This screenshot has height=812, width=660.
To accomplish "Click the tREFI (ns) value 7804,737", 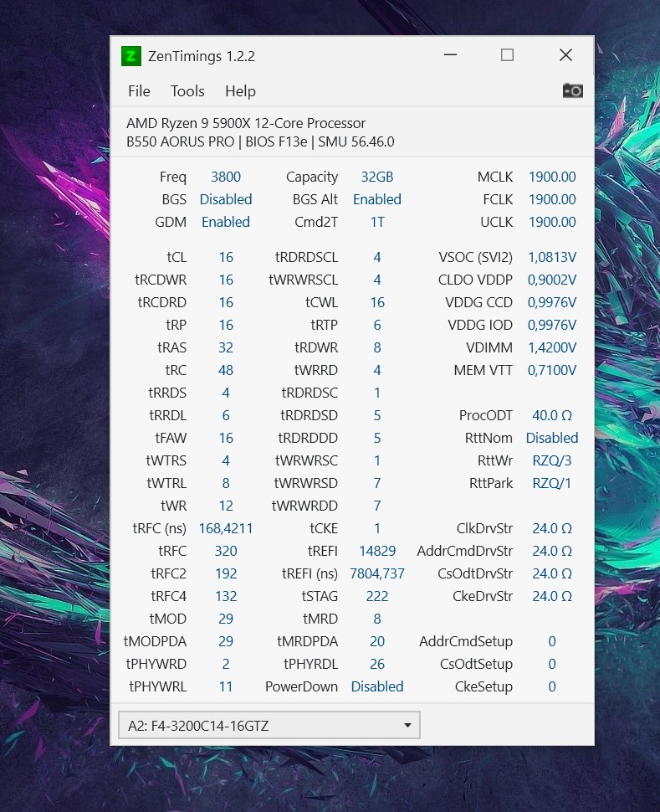I will point(377,573).
